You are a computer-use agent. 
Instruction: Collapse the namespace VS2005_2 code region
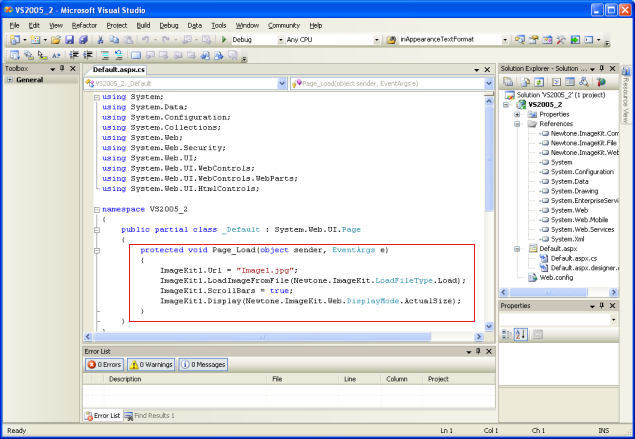(97, 210)
